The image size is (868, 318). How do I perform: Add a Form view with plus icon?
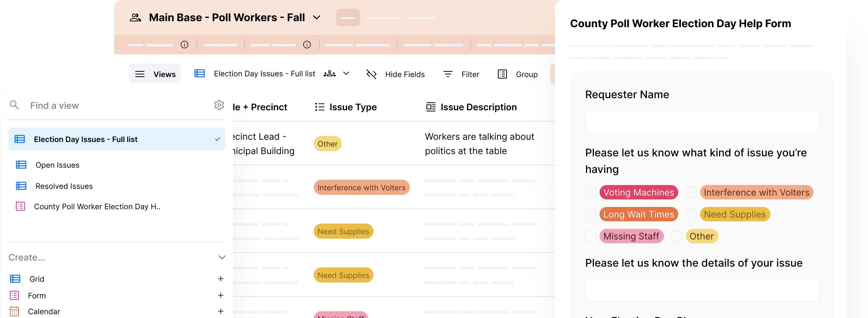pos(221,295)
